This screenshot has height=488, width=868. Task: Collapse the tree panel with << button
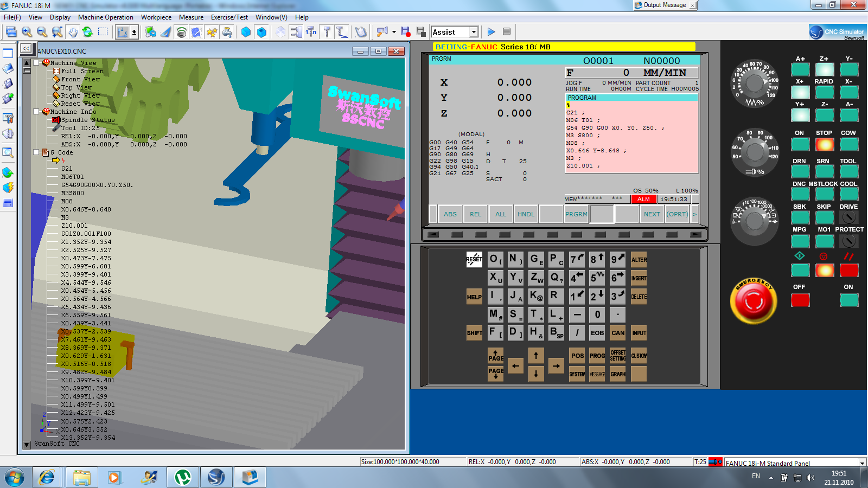coord(26,48)
